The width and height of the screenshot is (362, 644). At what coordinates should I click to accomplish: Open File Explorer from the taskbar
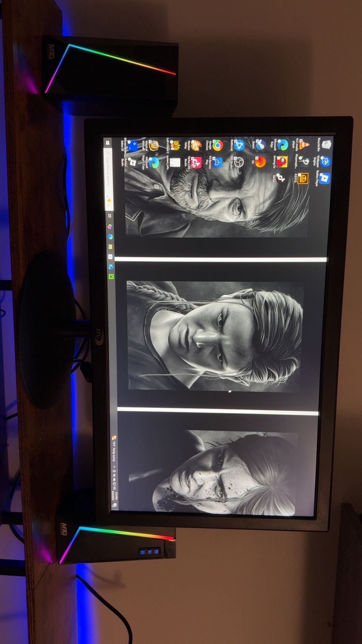coord(110,247)
